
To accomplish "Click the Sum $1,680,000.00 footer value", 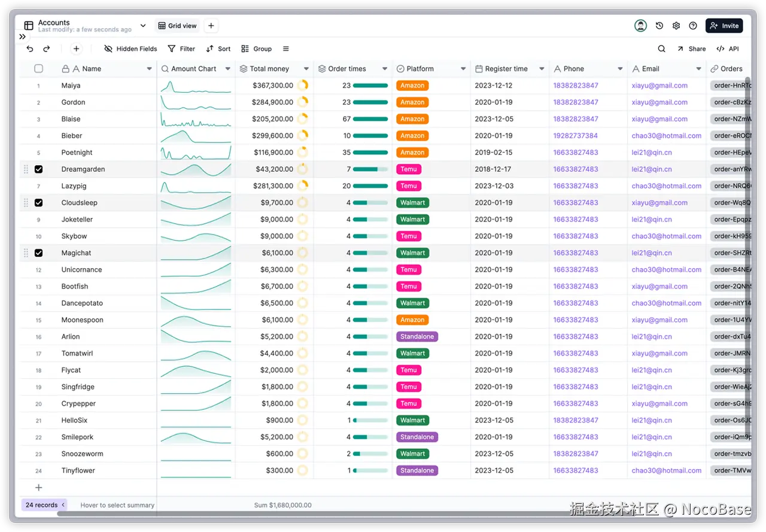I will pyautogui.click(x=282, y=505).
